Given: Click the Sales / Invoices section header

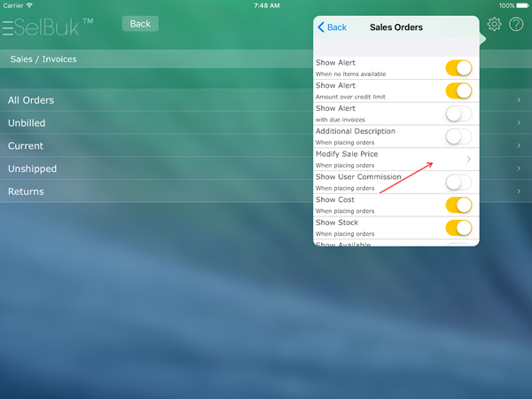Looking at the screenshot, I should pyautogui.click(x=43, y=59).
